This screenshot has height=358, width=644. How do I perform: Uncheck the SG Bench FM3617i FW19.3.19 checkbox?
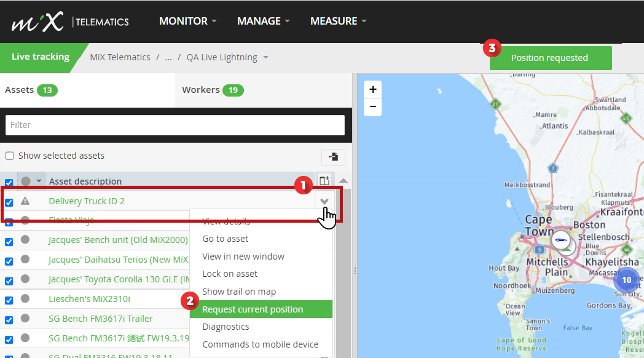[x=9, y=340]
